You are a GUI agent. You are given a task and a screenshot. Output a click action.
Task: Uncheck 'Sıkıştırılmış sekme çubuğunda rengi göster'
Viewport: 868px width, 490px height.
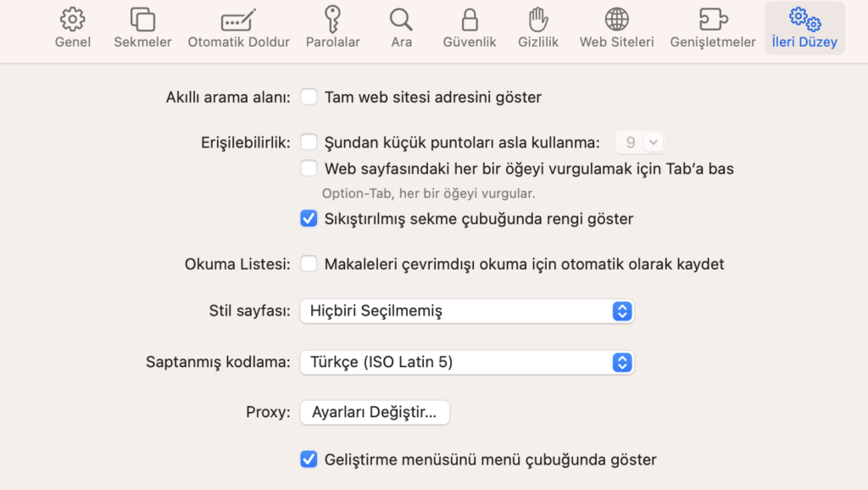(309, 219)
